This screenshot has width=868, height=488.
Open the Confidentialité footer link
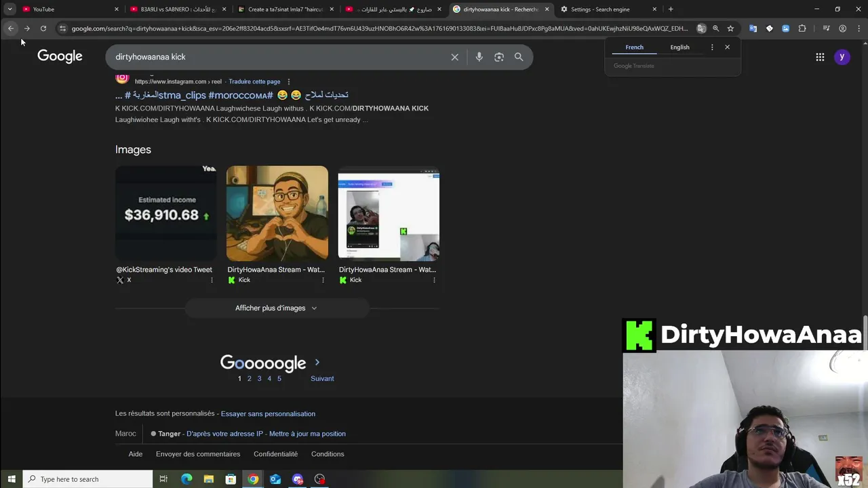pos(275,454)
